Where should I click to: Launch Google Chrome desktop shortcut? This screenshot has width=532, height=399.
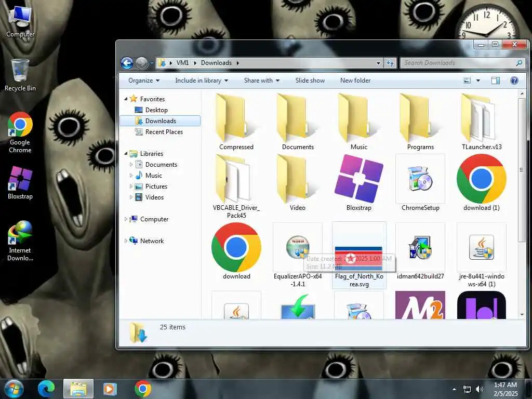(20, 132)
